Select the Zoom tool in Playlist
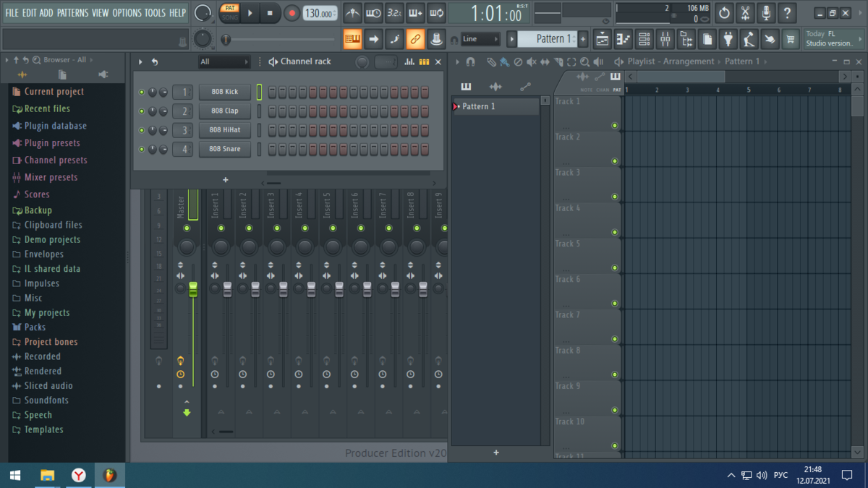Image resolution: width=868 pixels, height=488 pixels. (585, 62)
